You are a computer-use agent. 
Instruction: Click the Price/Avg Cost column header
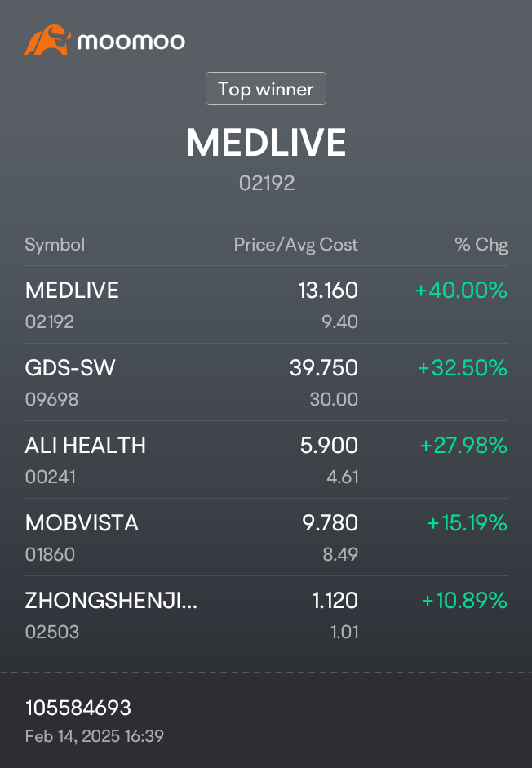coord(296,244)
